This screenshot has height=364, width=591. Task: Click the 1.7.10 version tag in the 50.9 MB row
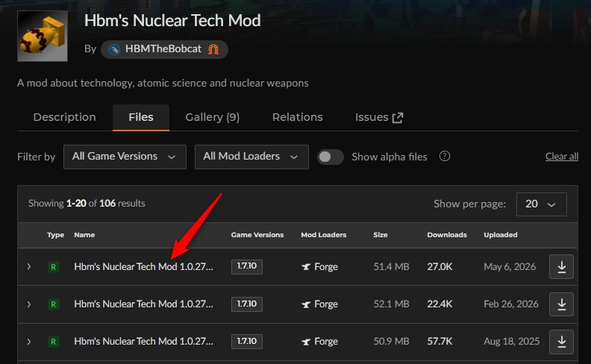coord(247,342)
